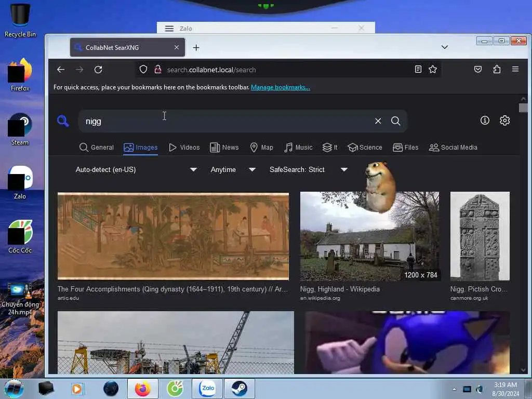Click the Firefox taskbar button
The width and height of the screenshot is (532, 399).
143,389
